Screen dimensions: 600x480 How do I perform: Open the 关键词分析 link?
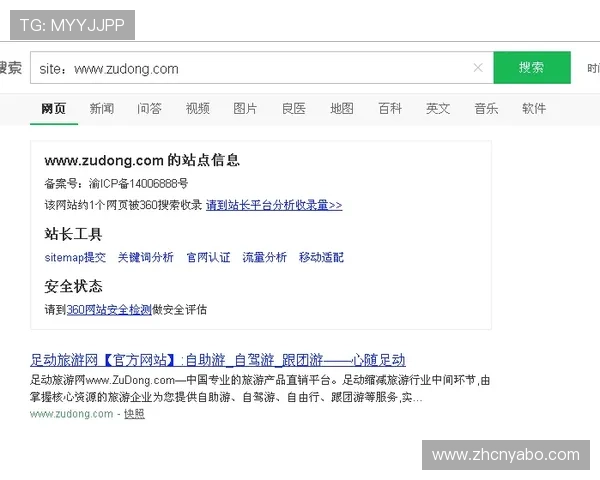click(146, 257)
